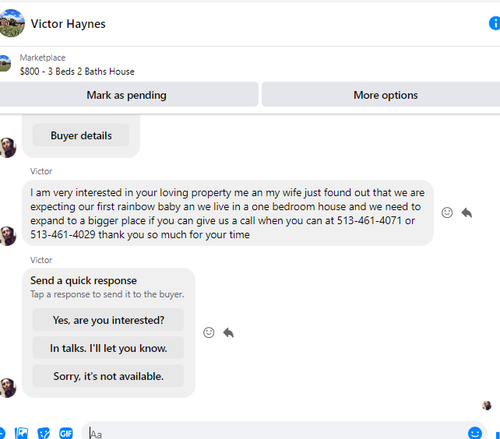500x439 pixels.
Task: Open Victor Haynes name in header
Action: tap(68, 24)
